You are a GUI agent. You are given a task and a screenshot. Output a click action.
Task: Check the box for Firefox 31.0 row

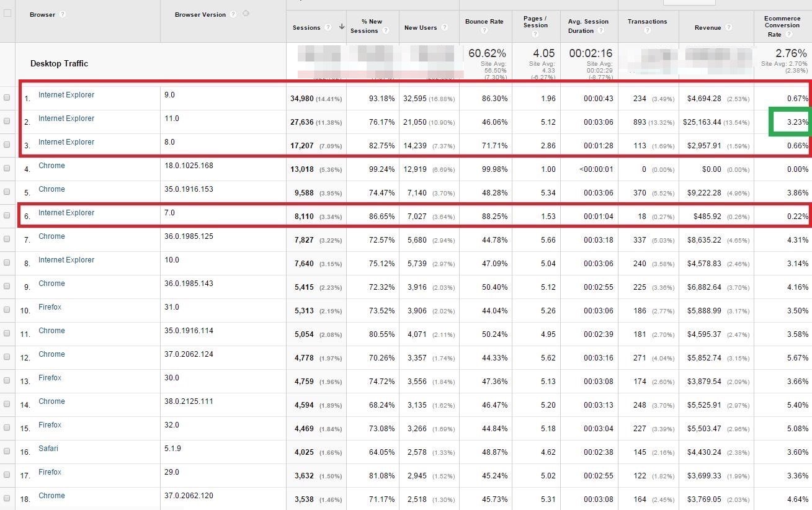[x=7, y=310]
